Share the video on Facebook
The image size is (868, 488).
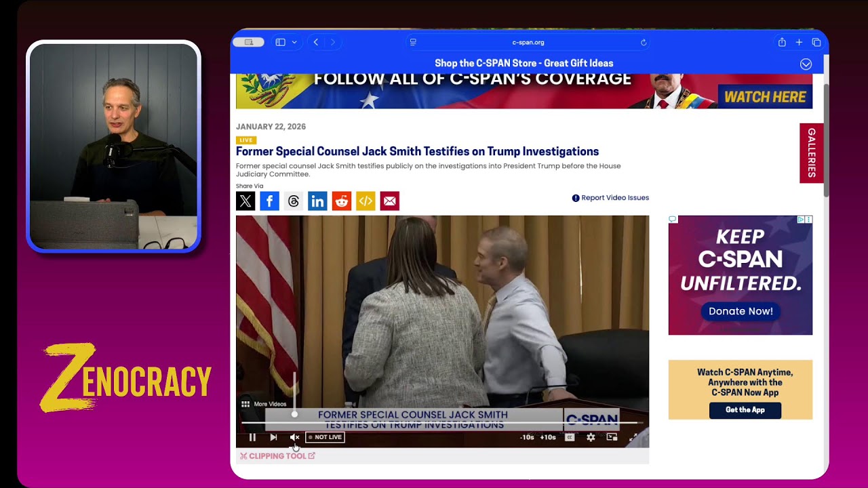pyautogui.click(x=269, y=201)
